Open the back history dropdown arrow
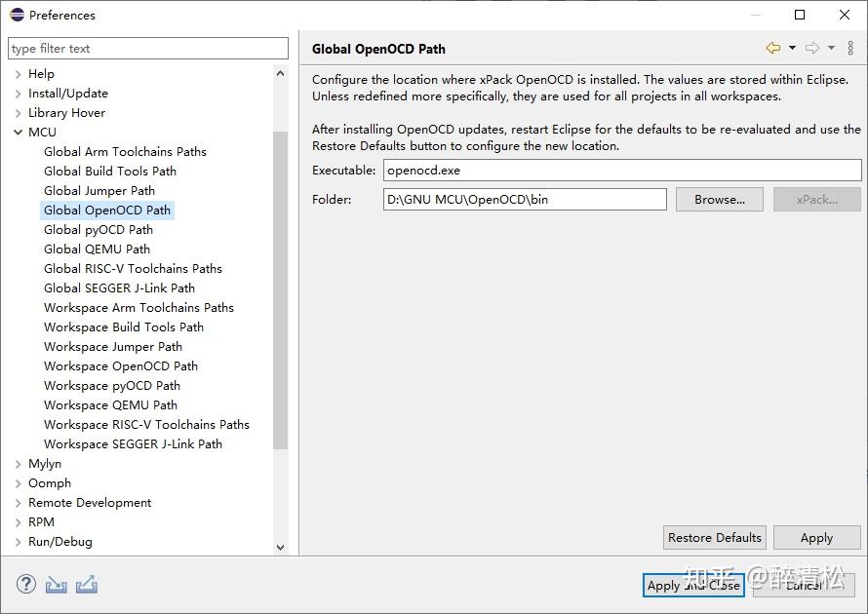Viewport: 868px width, 614px height. tap(792, 48)
